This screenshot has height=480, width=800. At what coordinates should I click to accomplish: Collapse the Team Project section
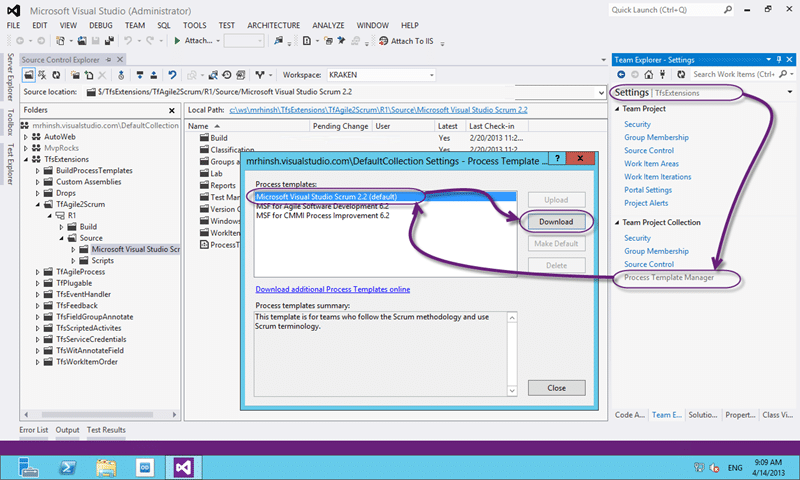617,109
